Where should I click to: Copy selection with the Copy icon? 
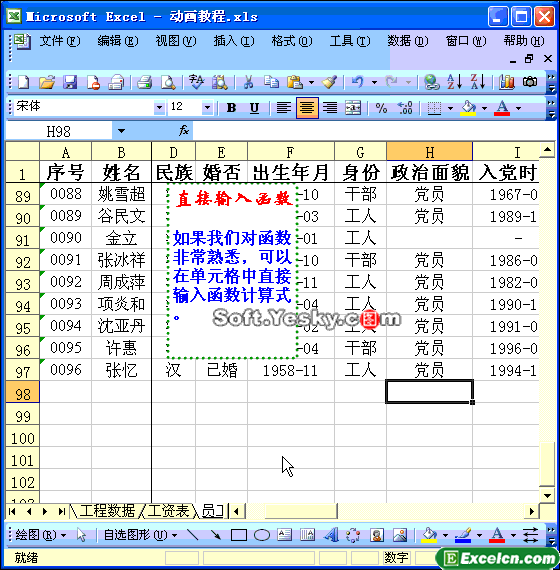tap(271, 82)
